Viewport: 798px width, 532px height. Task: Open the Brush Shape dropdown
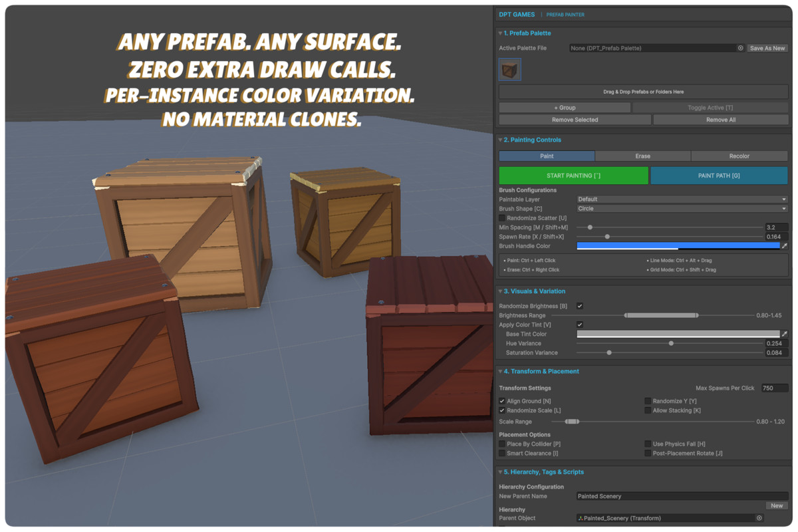[x=682, y=209]
